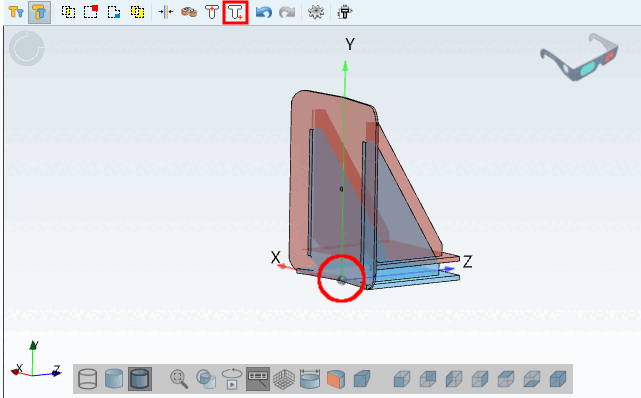Image resolution: width=641 pixels, height=398 pixels.
Task: Click the mesh grid display icon
Action: pos(284,379)
